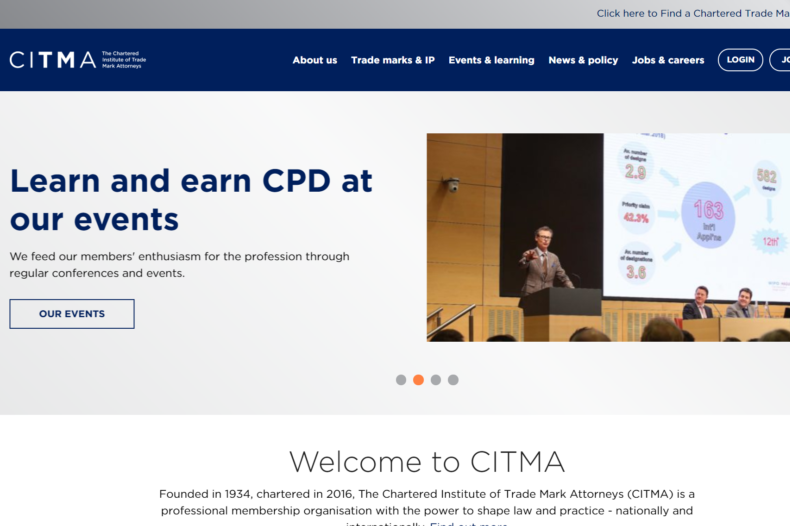
Task: Follow Find a Chartered Trade Mark link
Action: point(693,14)
